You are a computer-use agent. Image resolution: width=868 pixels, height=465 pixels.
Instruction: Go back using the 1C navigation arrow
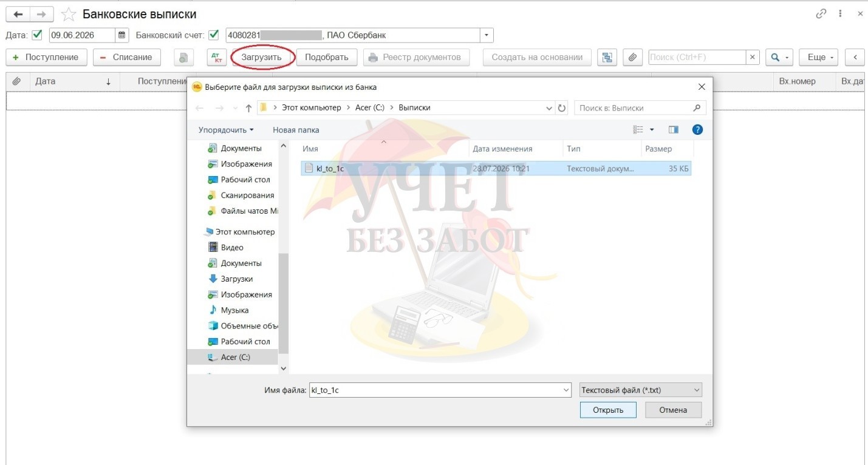click(x=18, y=14)
